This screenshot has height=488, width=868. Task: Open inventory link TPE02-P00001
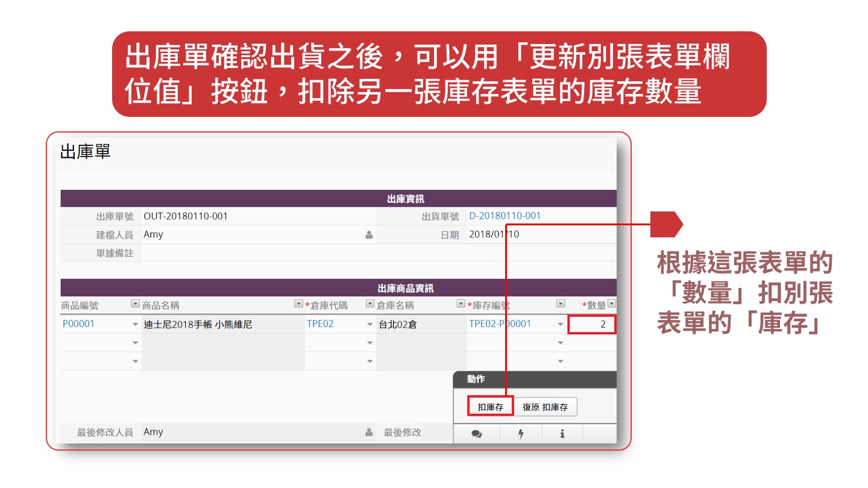pos(500,324)
